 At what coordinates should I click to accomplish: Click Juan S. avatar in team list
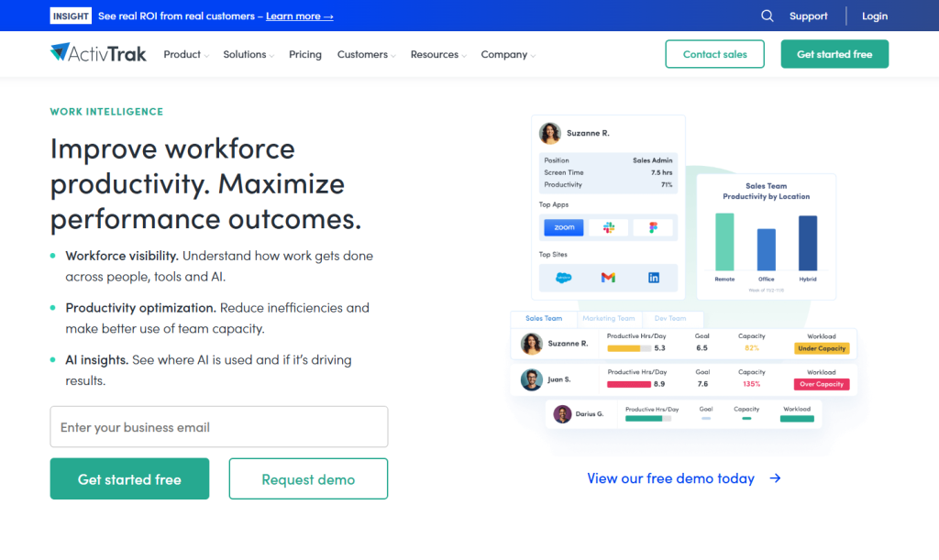(x=531, y=379)
